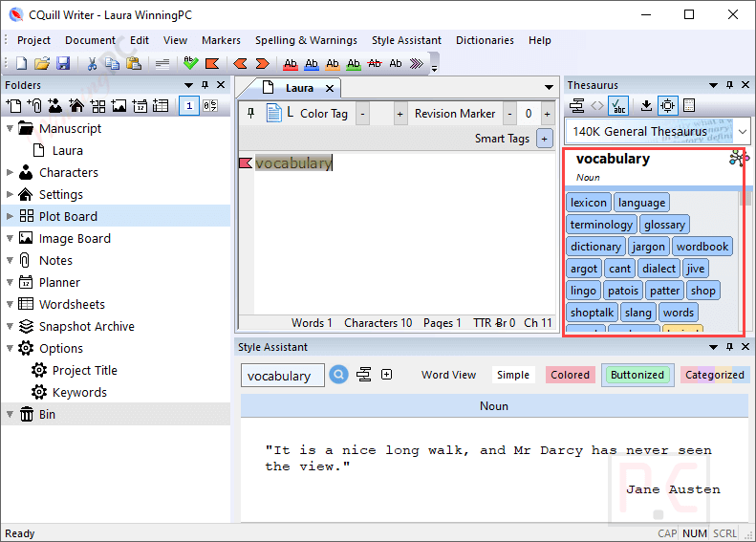Click the 'lexicon' synonym button
Image resolution: width=756 pixels, height=542 pixels.
click(588, 203)
